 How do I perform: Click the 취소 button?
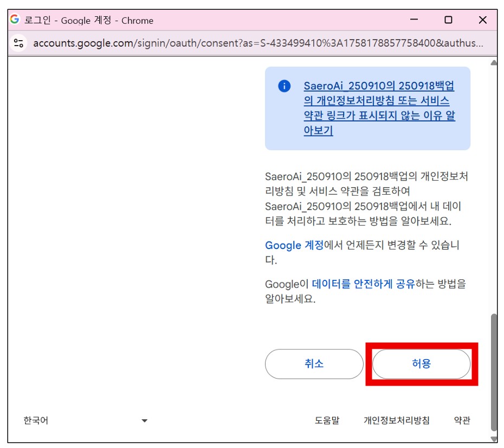[x=314, y=364]
